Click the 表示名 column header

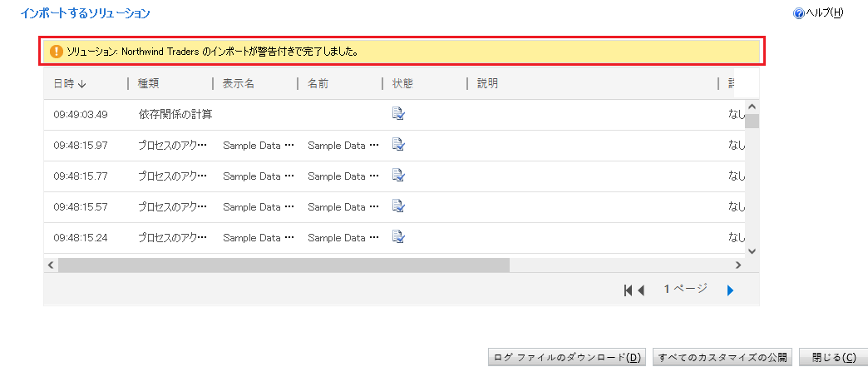click(x=239, y=84)
